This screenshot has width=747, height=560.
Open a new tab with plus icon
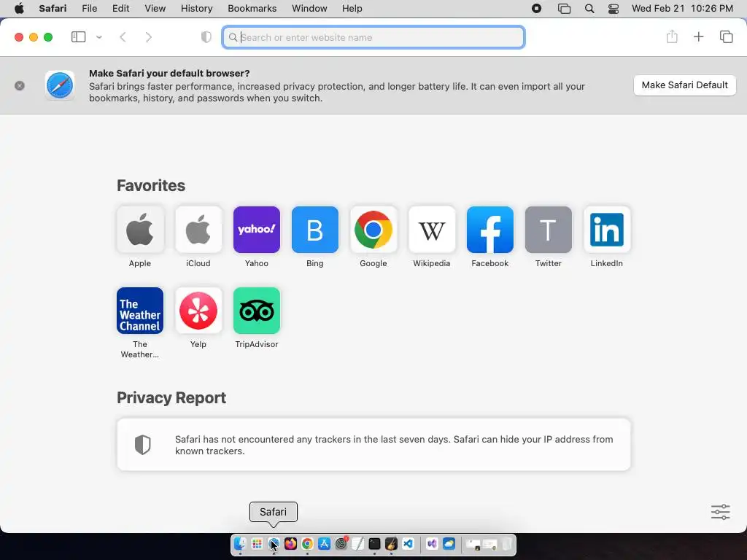(x=698, y=36)
